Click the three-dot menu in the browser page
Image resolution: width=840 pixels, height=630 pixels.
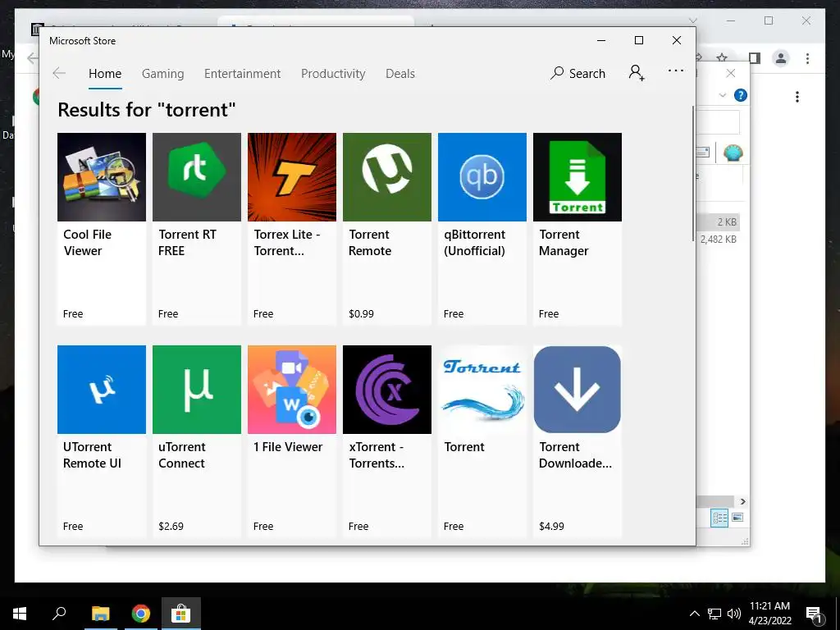[x=797, y=97]
